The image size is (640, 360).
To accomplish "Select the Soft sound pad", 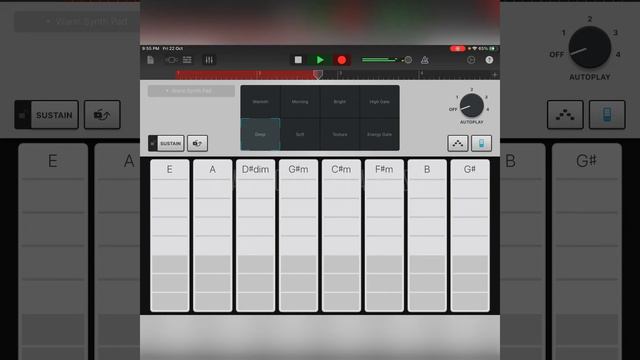I will point(300,134).
